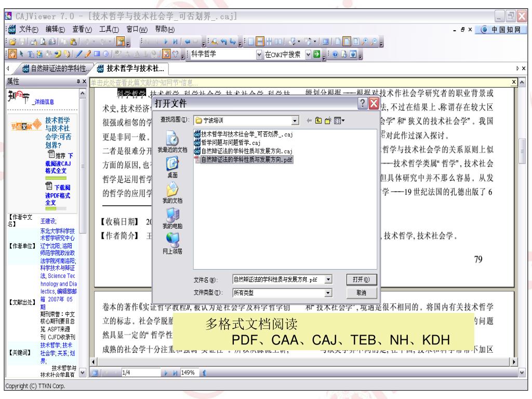This screenshot has width=532, height=399.
Task: Select file 哲学问题与问题哲学.caj
Action: [228, 142]
